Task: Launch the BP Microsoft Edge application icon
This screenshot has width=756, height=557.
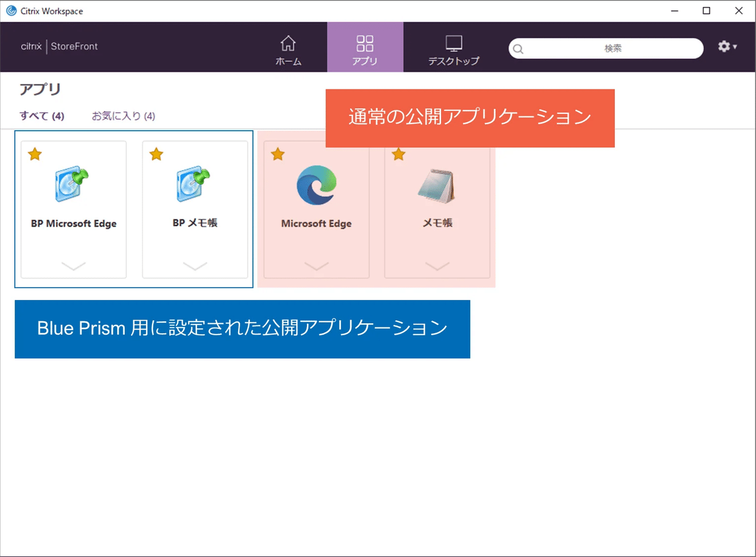Action: (72, 183)
